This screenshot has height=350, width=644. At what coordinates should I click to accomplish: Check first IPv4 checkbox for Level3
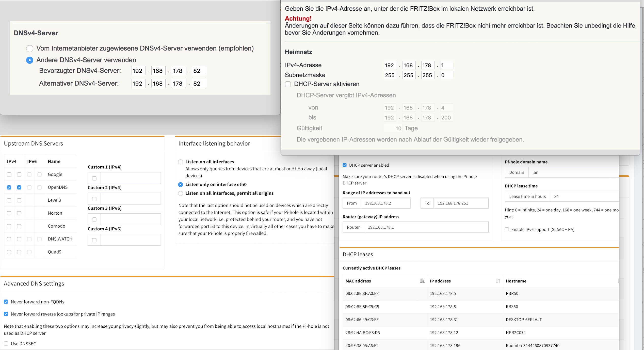9,200
